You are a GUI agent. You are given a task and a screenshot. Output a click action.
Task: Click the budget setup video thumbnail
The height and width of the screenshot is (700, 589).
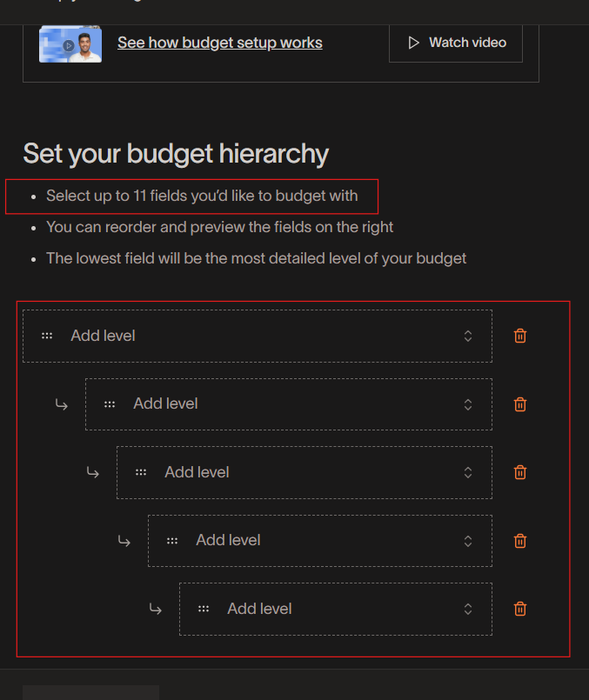point(70,43)
